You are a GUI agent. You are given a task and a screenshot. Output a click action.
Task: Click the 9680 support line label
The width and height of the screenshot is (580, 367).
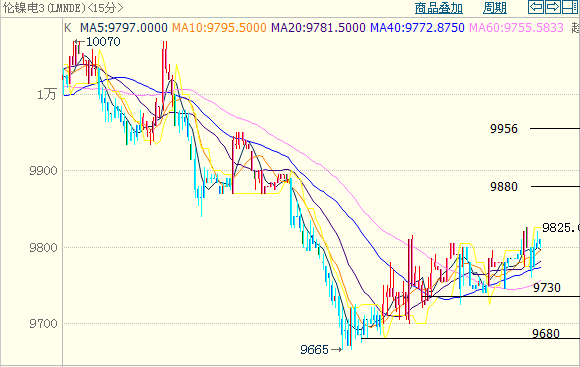pyautogui.click(x=546, y=334)
